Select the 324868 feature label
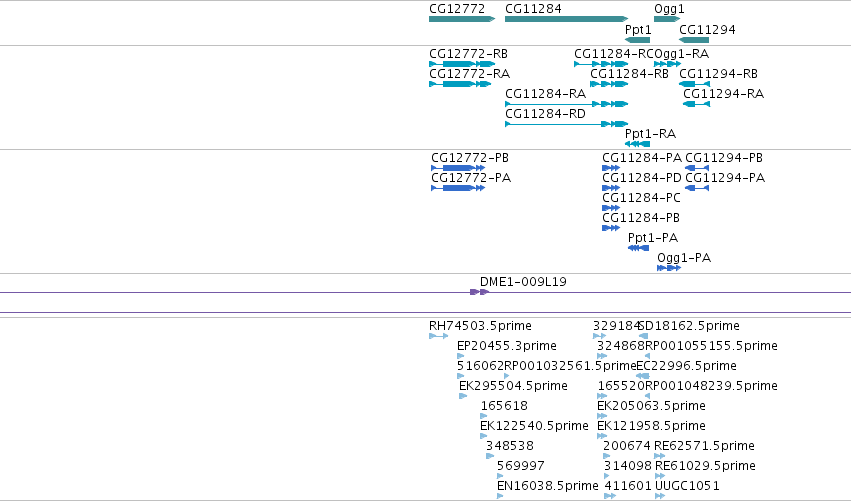The height and width of the screenshot is (501, 851). tap(621, 346)
